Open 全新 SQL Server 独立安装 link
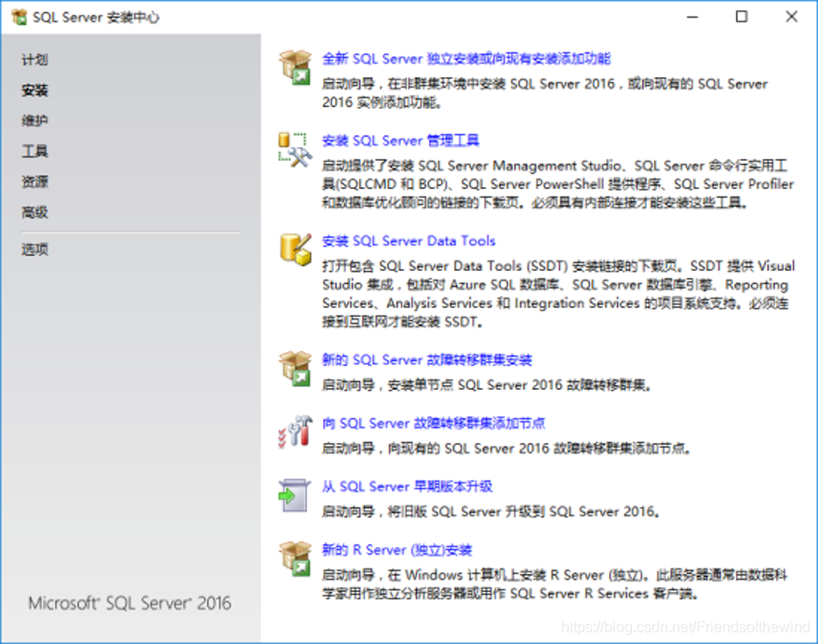This screenshot has width=818, height=644. 466,59
